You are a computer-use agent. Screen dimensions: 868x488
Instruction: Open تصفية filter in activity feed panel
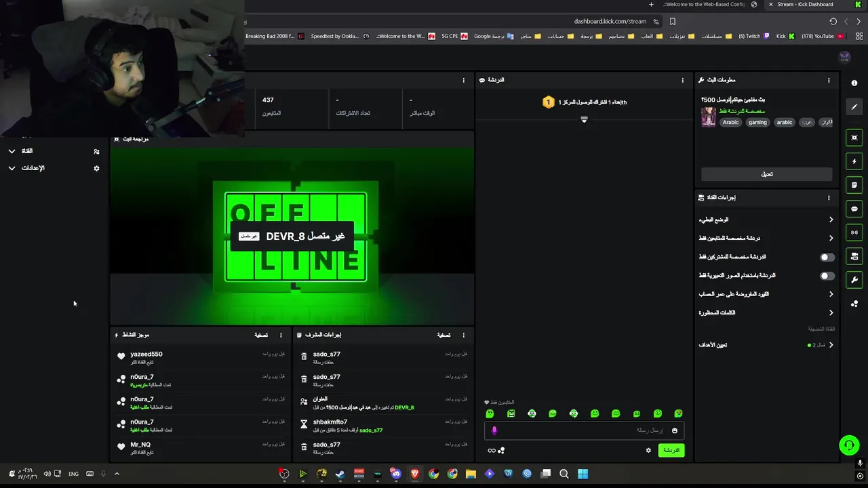[261, 335]
